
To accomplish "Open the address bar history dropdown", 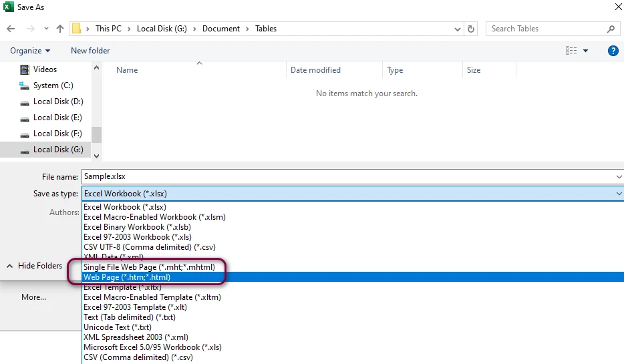I will [457, 29].
